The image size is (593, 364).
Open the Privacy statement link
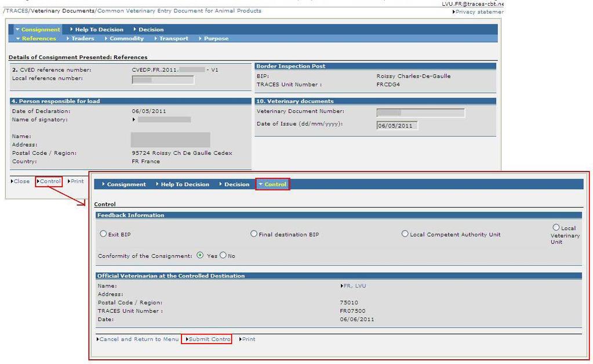478,12
